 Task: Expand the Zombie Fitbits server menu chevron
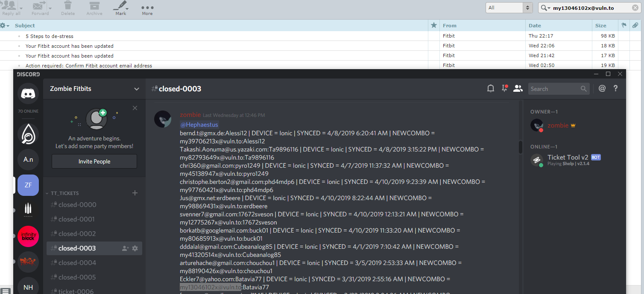[137, 89]
